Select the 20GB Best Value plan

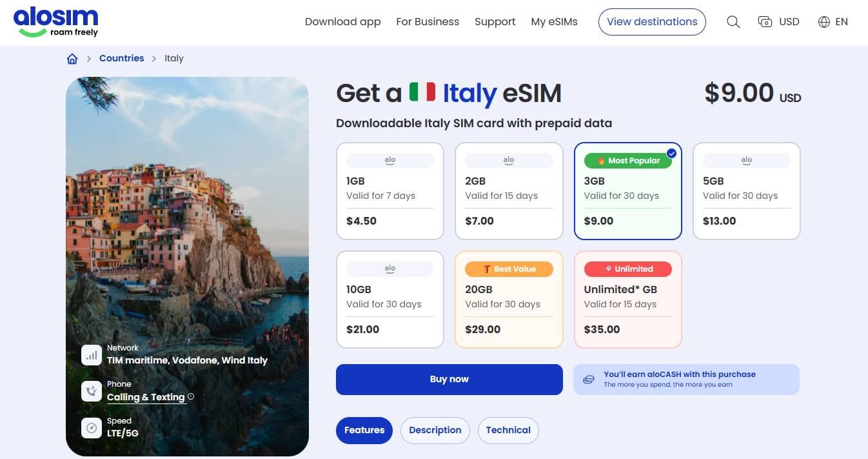508,299
